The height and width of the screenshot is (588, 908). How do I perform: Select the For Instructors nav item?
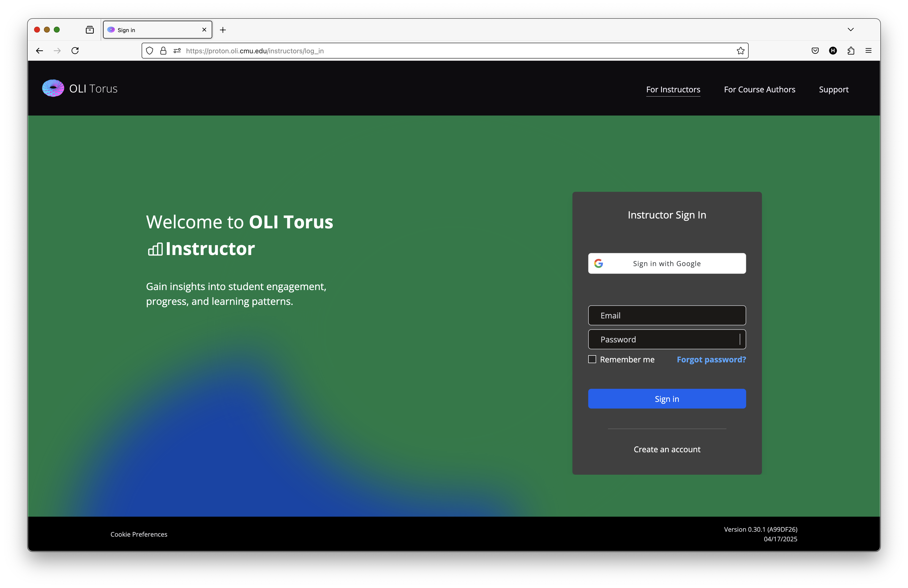[x=673, y=89]
